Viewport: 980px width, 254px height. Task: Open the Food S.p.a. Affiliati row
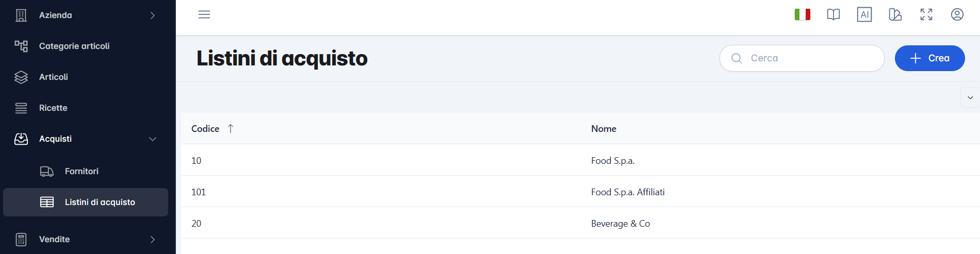pyautogui.click(x=580, y=192)
